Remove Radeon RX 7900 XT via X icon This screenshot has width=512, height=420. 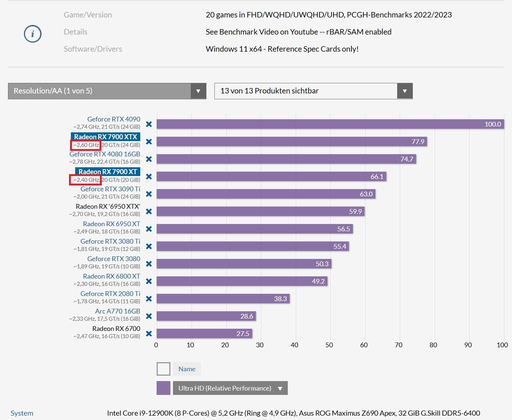(149, 176)
